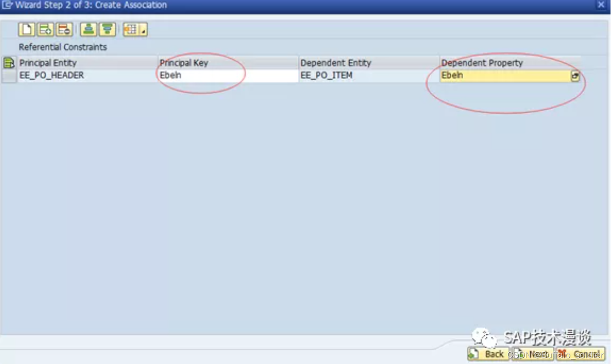Open value help beside Dependent Property Ebeln
The height and width of the screenshot is (364, 611).
(575, 76)
